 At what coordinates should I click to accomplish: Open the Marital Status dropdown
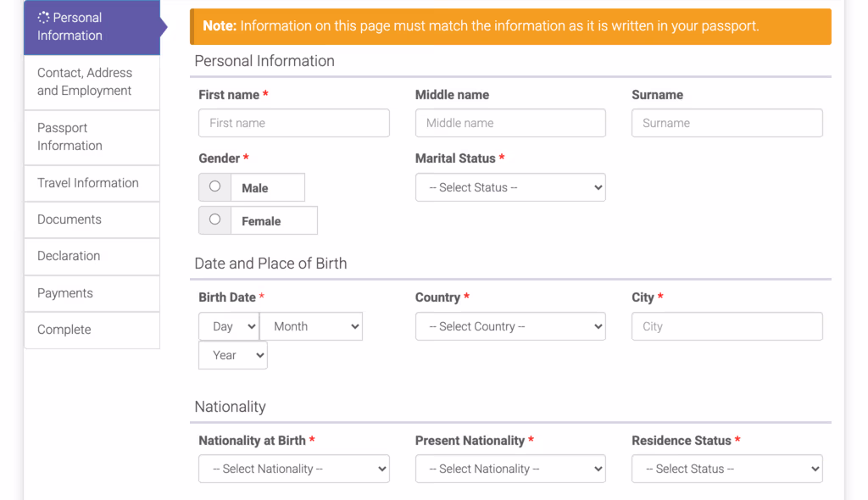pos(510,187)
